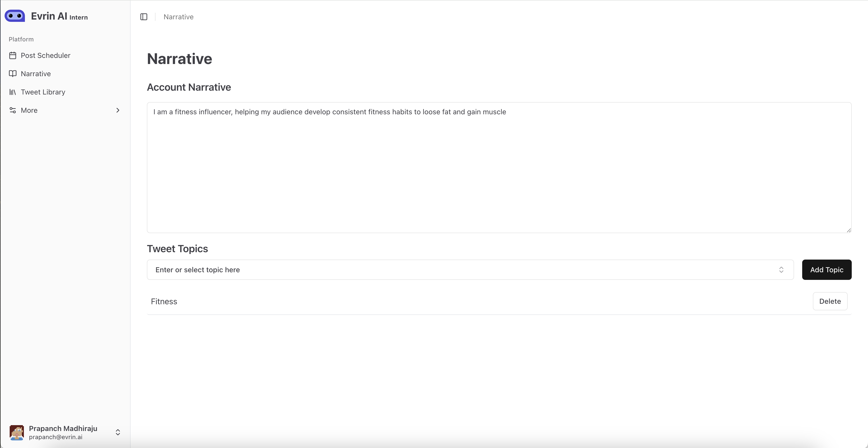
Task: Click the Post Scheduler calendar icon
Action: coord(13,56)
